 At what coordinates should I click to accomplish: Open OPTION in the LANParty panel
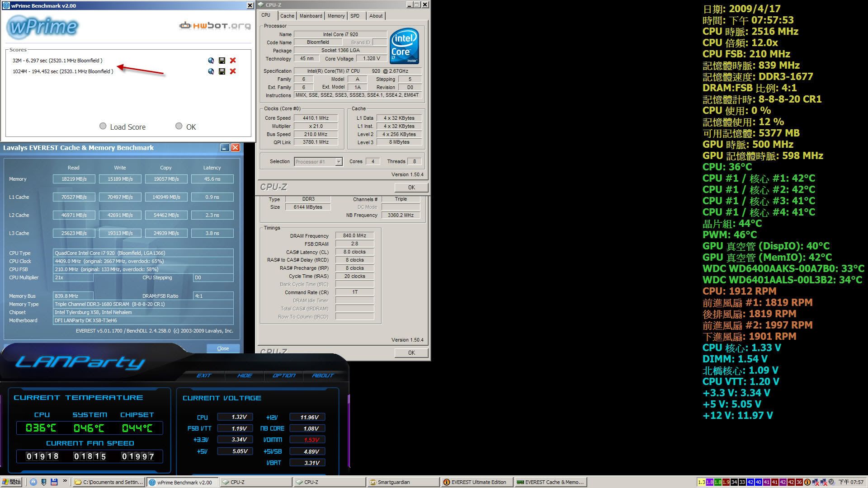coord(284,375)
